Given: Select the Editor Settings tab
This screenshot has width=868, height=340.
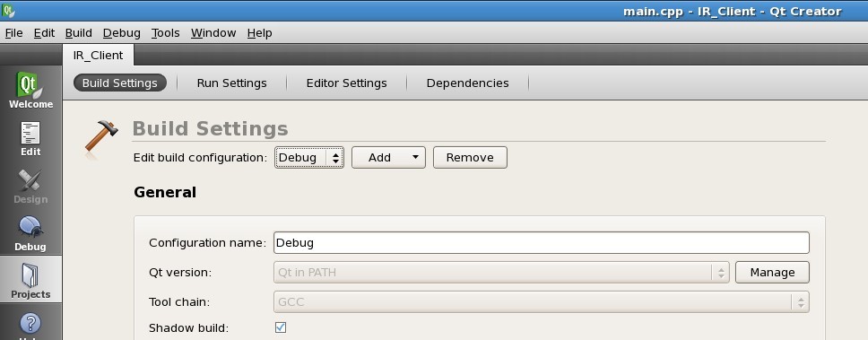Looking at the screenshot, I should click(346, 83).
